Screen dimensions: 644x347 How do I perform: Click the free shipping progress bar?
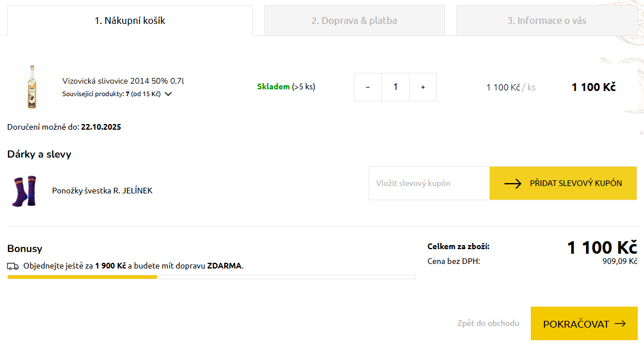pos(211,277)
